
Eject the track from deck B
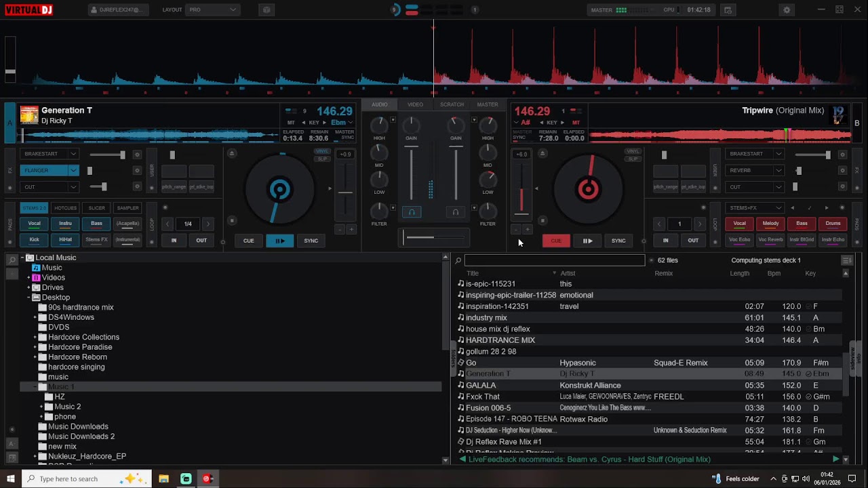[542, 154]
